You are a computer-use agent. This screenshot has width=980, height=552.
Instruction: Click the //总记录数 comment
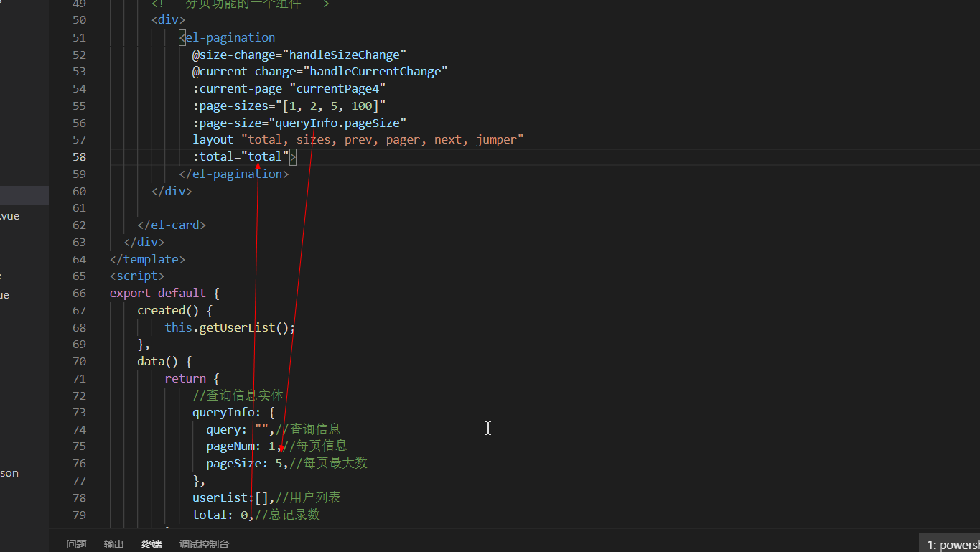[287, 515]
